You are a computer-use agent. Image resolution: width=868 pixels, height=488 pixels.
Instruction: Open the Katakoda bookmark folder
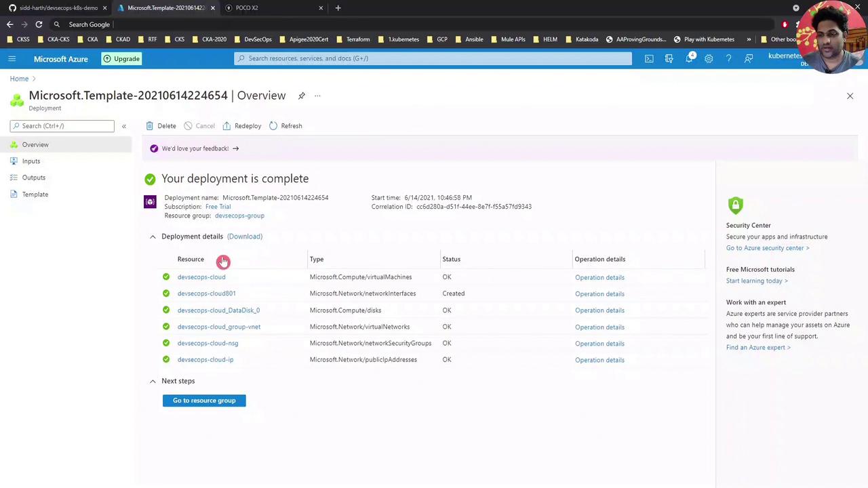point(582,39)
